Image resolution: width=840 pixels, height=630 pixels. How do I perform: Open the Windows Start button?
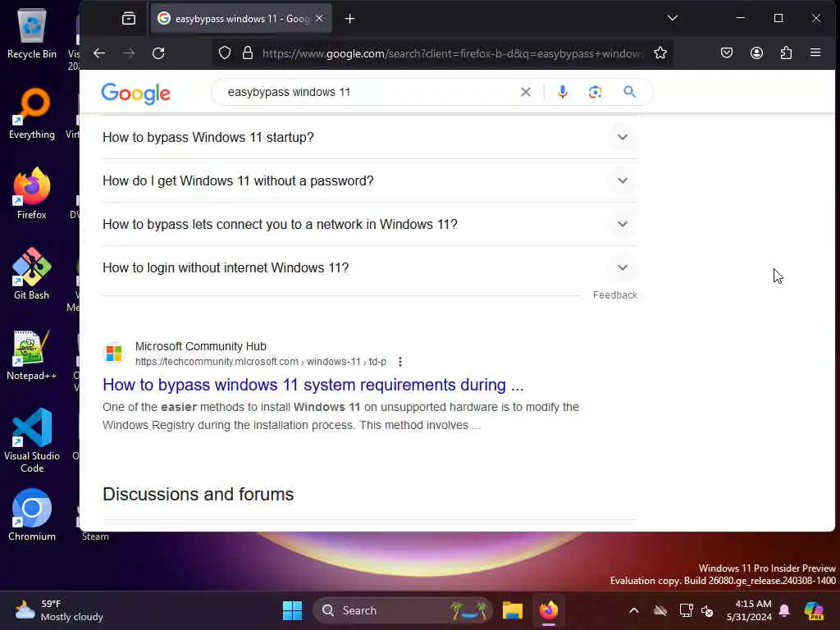(x=293, y=610)
